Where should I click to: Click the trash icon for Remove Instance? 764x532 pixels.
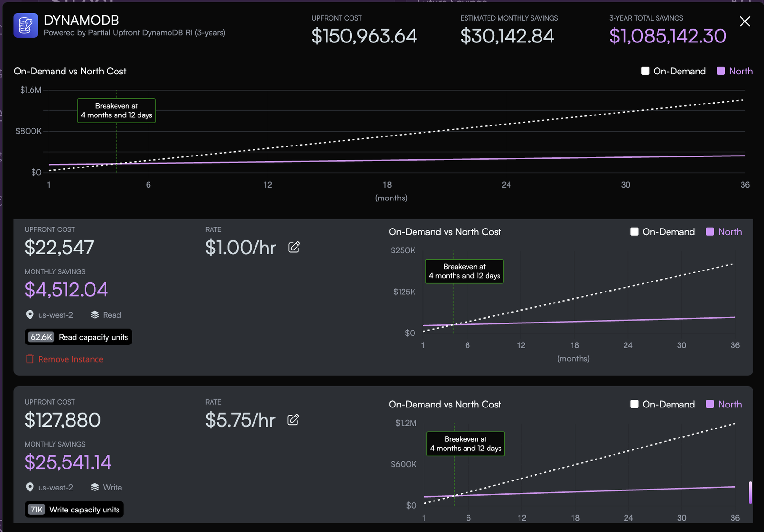pyautogui.click(x=30, y=359)
